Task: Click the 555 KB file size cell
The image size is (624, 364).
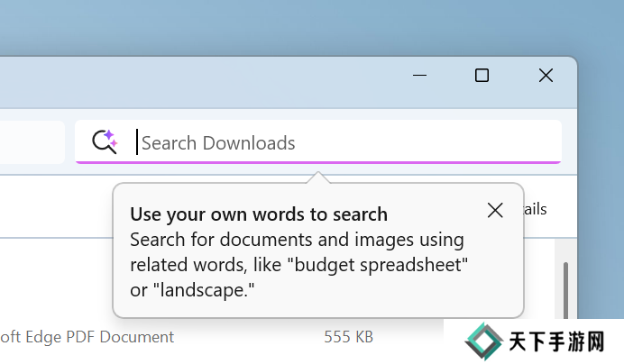Action: coord(348,337)
